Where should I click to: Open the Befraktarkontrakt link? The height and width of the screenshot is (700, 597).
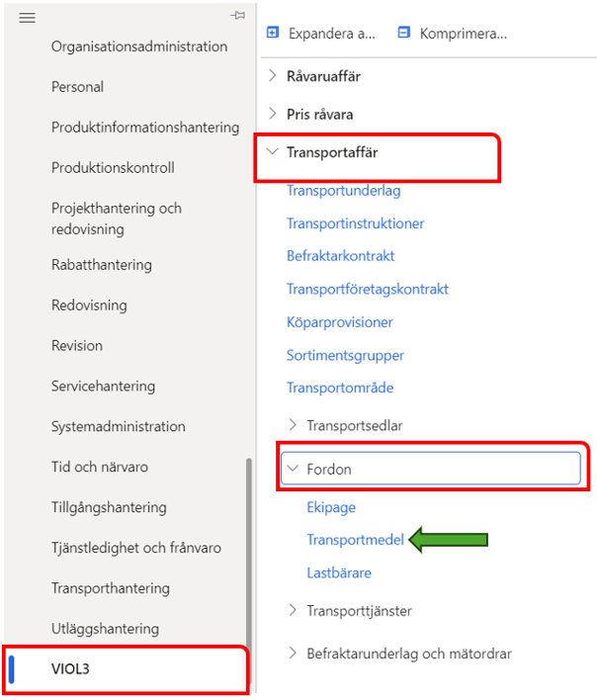click(x=340, y=256)
